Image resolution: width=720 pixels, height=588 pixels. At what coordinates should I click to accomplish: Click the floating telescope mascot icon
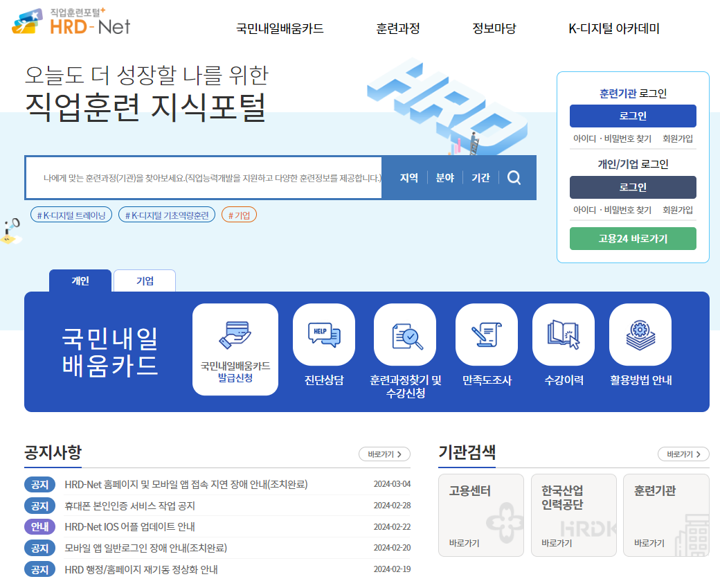(x=11, y=231)
